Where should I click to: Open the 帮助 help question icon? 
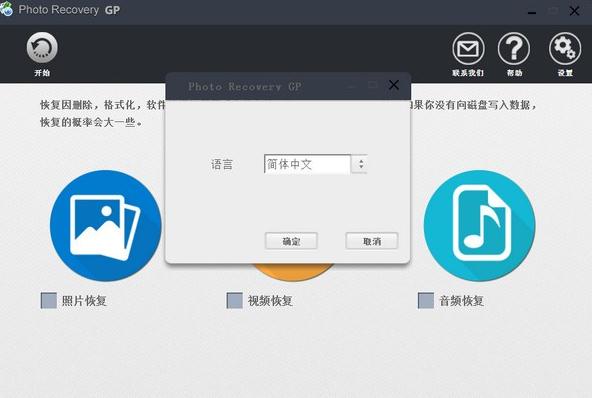[513, 49]
